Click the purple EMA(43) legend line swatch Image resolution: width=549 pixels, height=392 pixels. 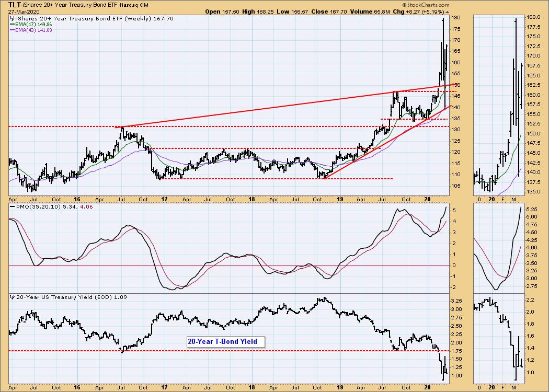tap(12, 30)
